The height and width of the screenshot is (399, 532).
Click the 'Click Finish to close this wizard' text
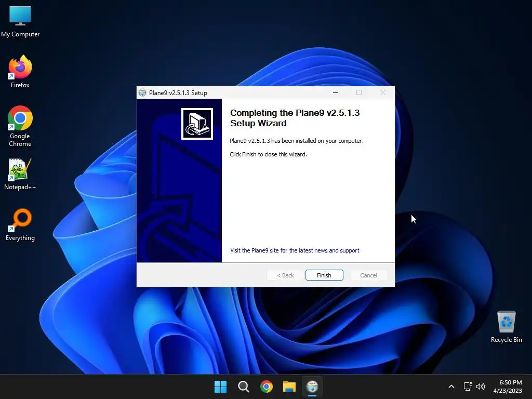269,154
